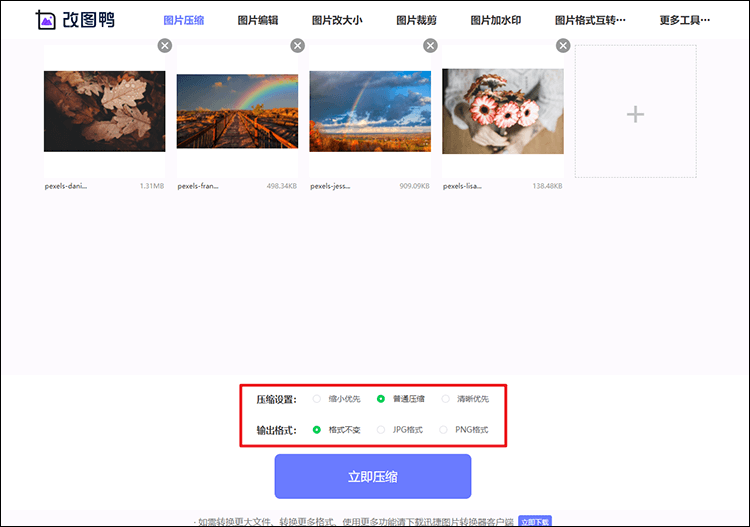Screen dimensions: 750x527
Task: Select the autumn leaves thumbnail
Action: click(105, 111)
